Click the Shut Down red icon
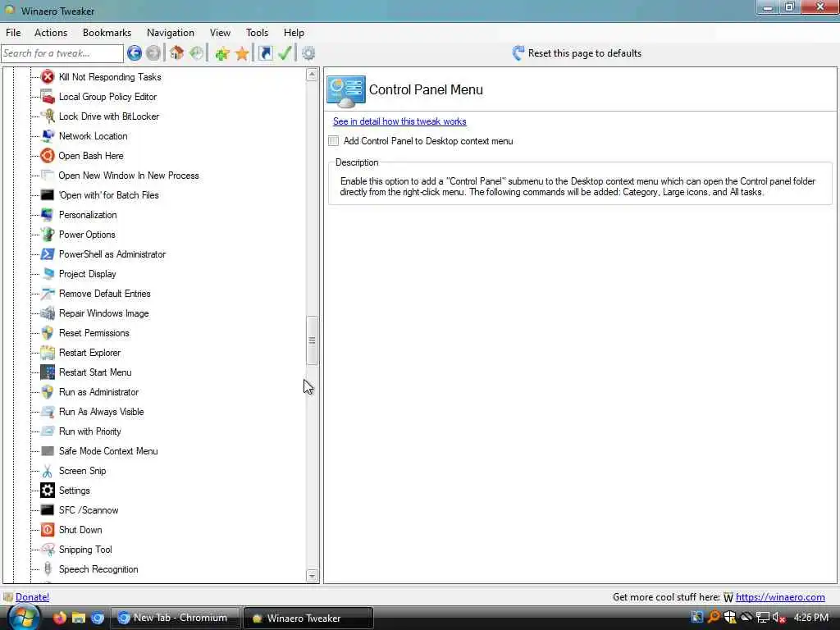This screenshot has height=630, width=840. point(48,530)
